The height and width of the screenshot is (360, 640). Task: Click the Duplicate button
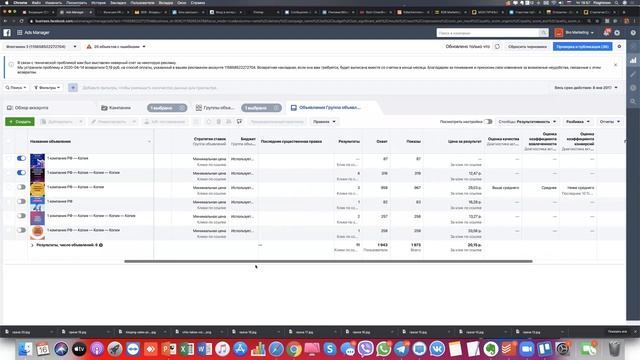click(57, 122)
